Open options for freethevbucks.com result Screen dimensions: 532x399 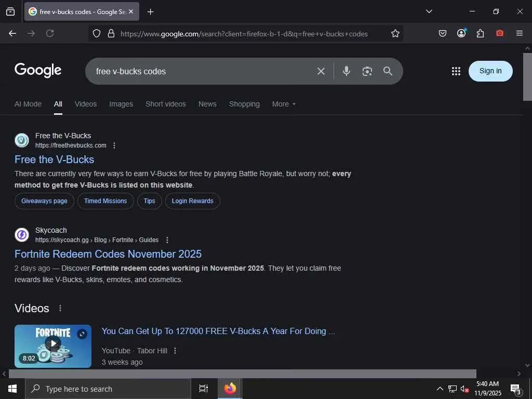tap(114, 145)
